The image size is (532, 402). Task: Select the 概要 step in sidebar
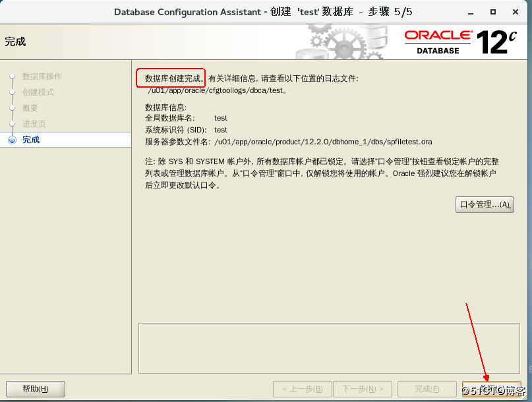click(30, 108)
